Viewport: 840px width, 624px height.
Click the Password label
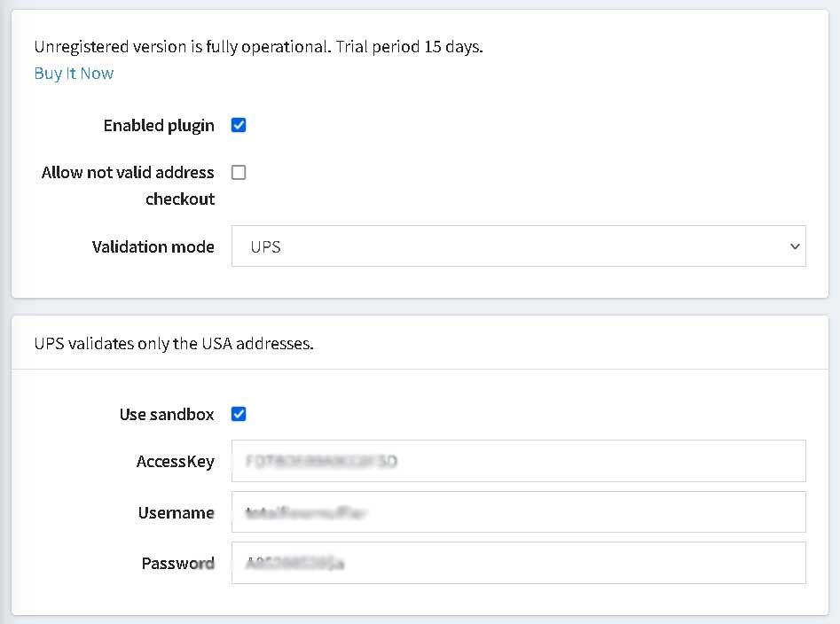tap(178, 564)
